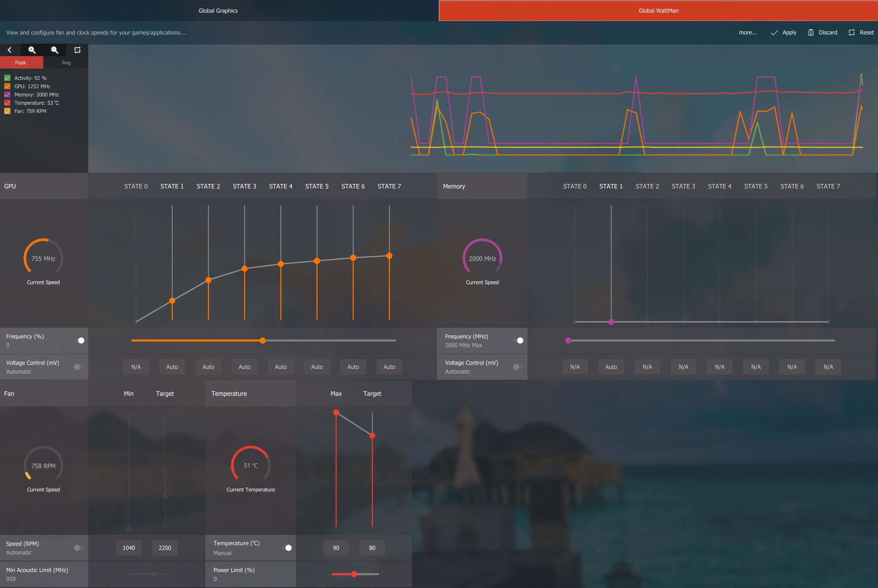Click the Power Limit slider handle
The width and height of the screenshot is (878, 588).
354,574
